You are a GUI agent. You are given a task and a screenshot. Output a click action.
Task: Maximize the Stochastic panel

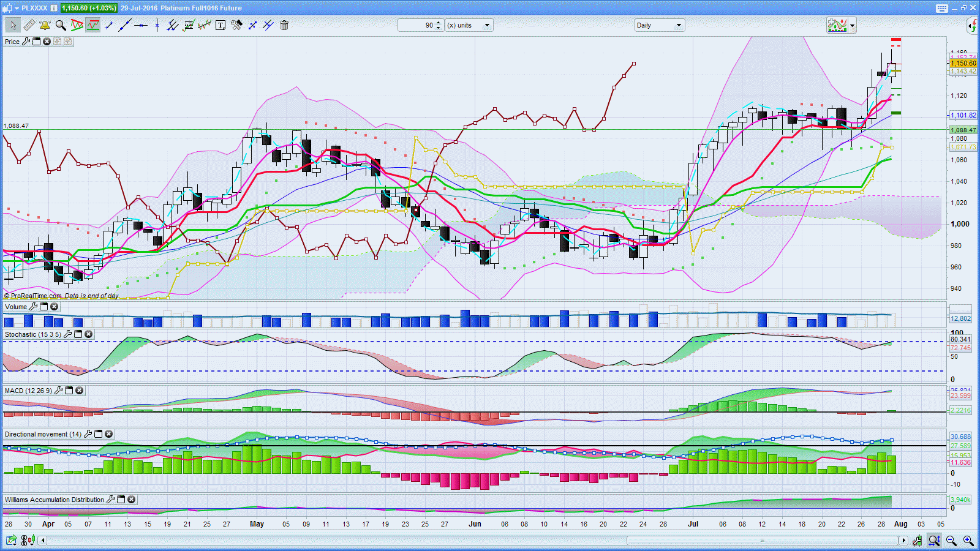click(x=78, y=334)
